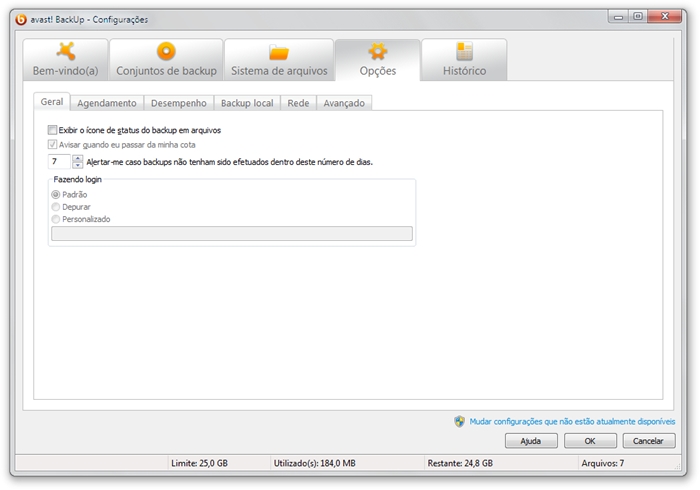The width and height of the screenshot is (700, 490).
Task: Close the Configurações window
Action: [664, 17]
